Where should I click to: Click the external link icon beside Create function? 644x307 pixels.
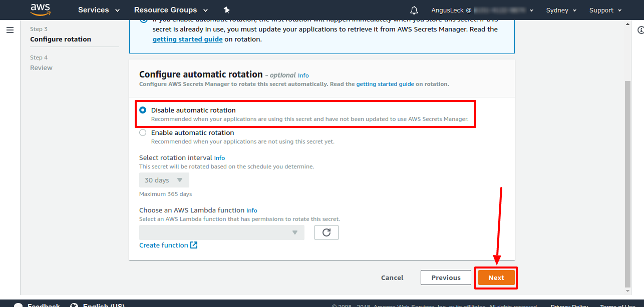194,245
